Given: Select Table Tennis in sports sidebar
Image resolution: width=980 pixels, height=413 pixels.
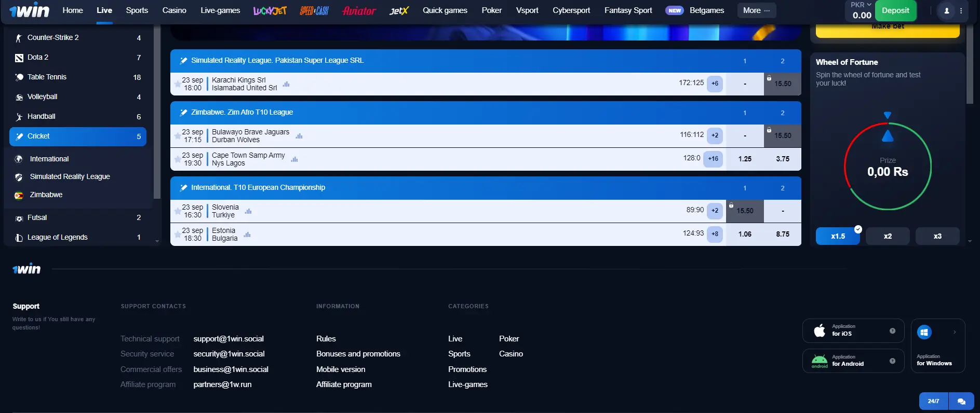Looking at the screenshot, I should (x=47, y=77).
